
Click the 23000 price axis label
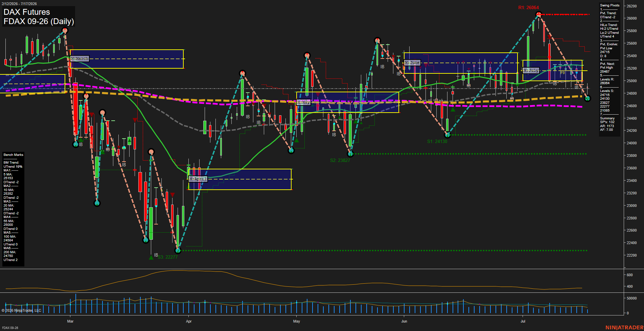[632, 206]
